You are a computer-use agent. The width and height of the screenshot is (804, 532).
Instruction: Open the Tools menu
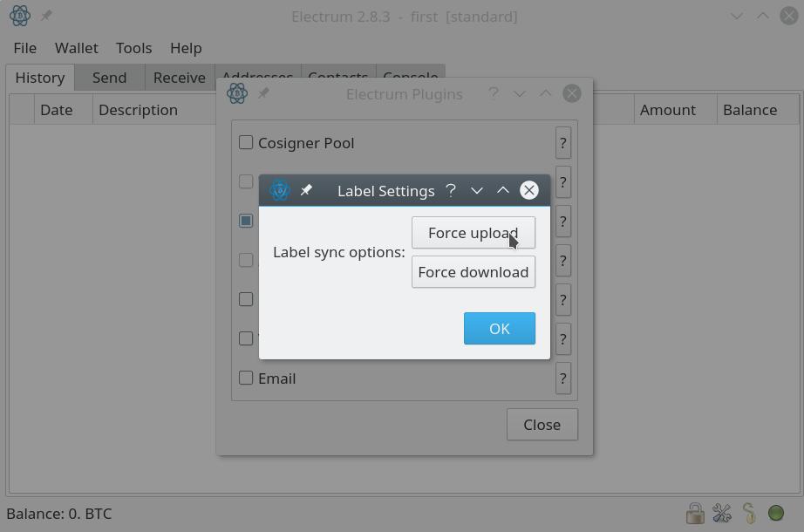tap(133, 48)
